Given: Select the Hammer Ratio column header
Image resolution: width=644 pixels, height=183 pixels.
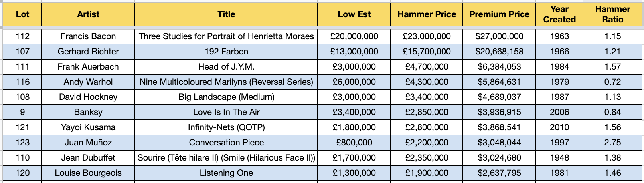Looking at the screenshot, I should [612, 14].
